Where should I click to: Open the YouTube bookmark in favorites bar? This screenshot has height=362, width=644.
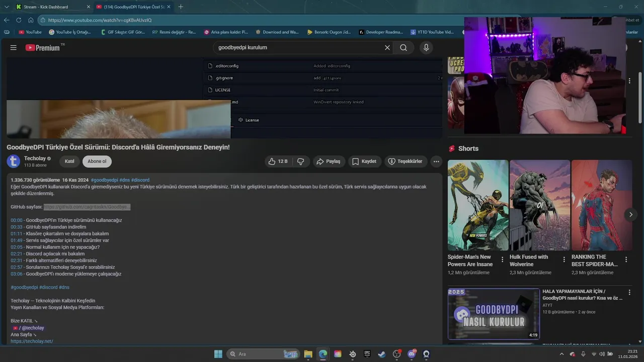coord(30,32)
